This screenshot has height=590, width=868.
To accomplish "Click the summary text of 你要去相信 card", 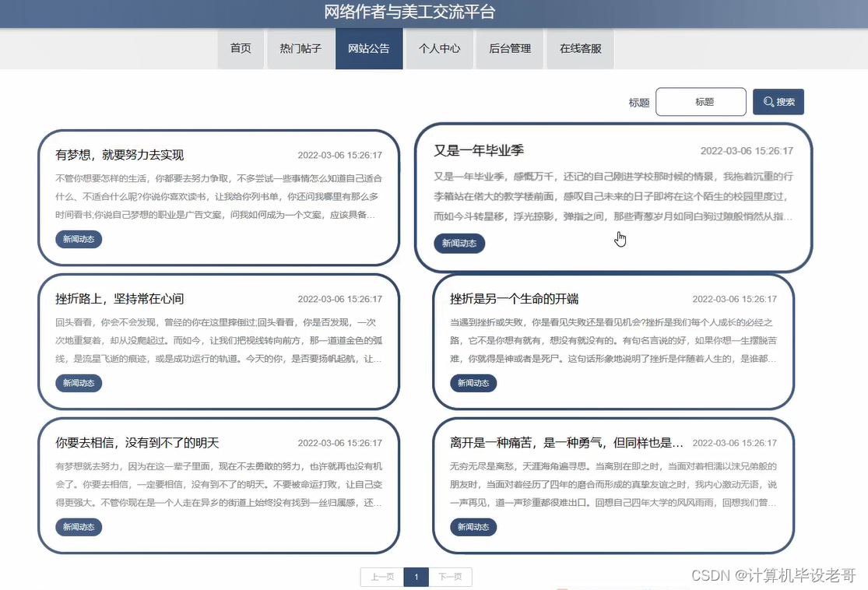I will pyautogui.click(x=219, y=484).
